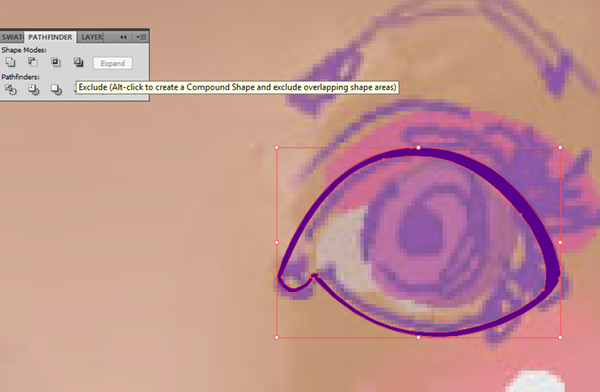Use the Merge pathfinder
The image size is (600, 392).
pos(56,90)
